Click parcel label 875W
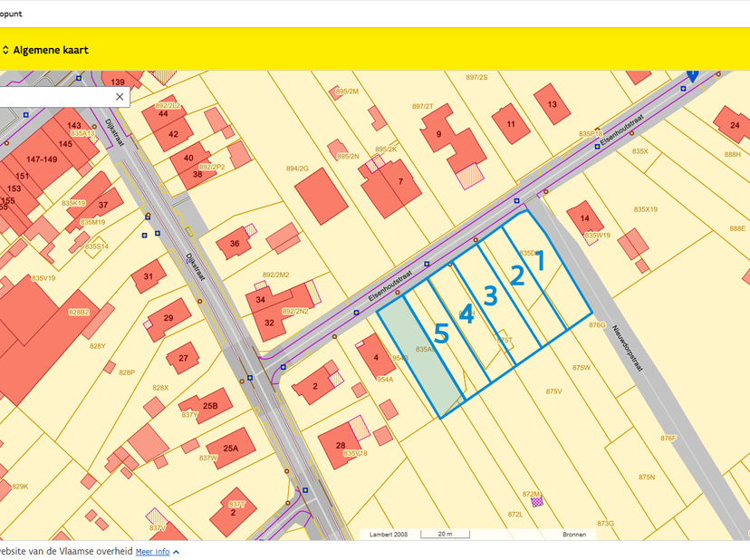 pos(582,368)
